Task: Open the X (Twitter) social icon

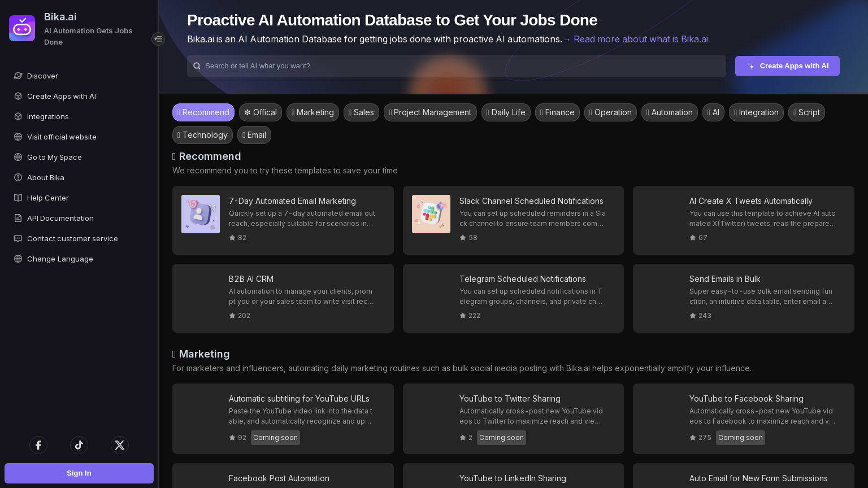Action: (x=120, y=445)
